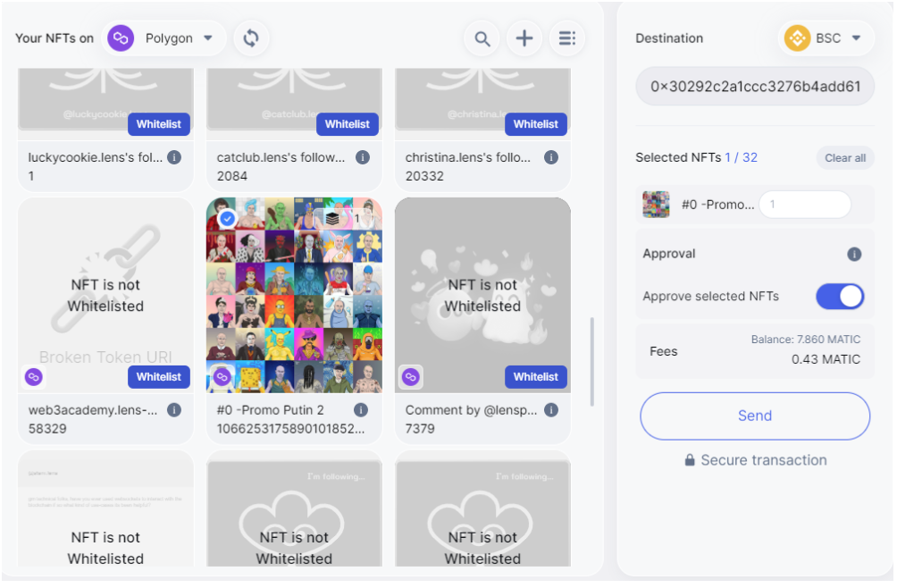Whitelist the luckycookie.lens NFT
Screen dimensions: 897x588
tap(159, 124)
